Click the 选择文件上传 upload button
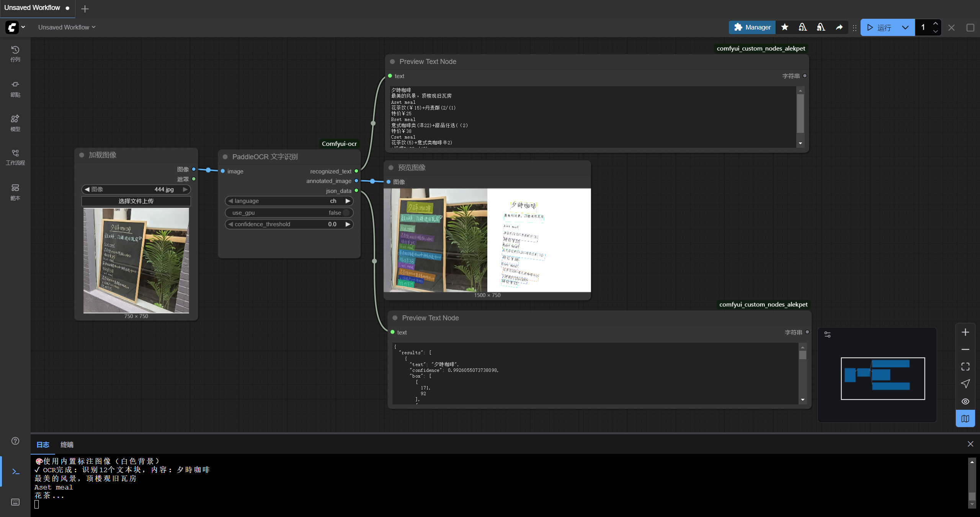Image resolution: width=980 pixels, height=517 pixels. click(136, 201)
